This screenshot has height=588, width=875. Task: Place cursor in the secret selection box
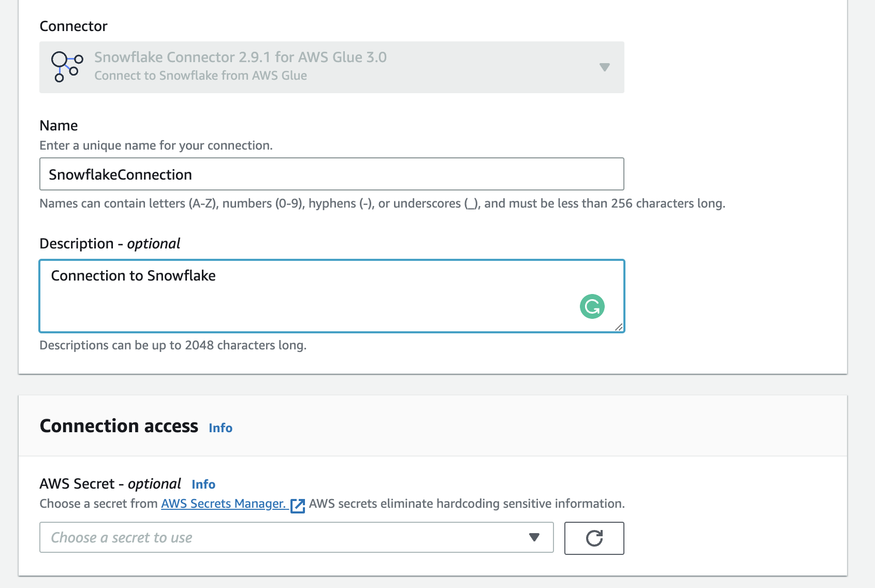click(259, 538)
